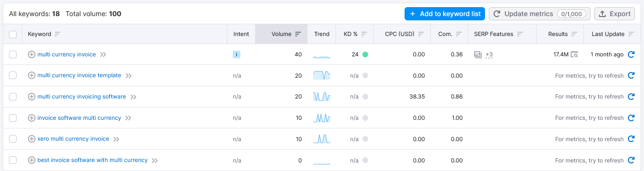Screen dimensions: 644x171
Task: Refresh the xero multi currency invoice row
Action: [x=631, y=139]
